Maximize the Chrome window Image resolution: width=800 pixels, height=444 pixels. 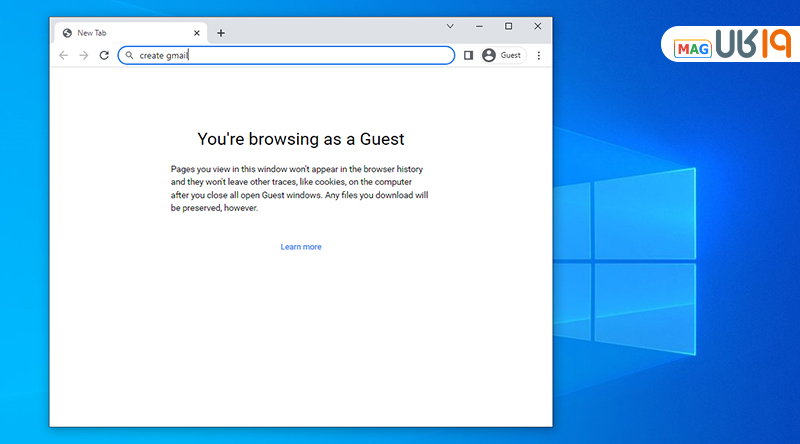click(508, 26)
